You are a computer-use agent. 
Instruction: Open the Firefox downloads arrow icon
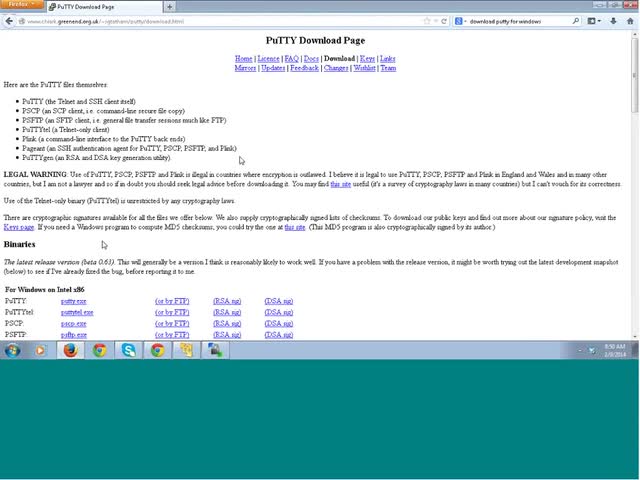613,21
